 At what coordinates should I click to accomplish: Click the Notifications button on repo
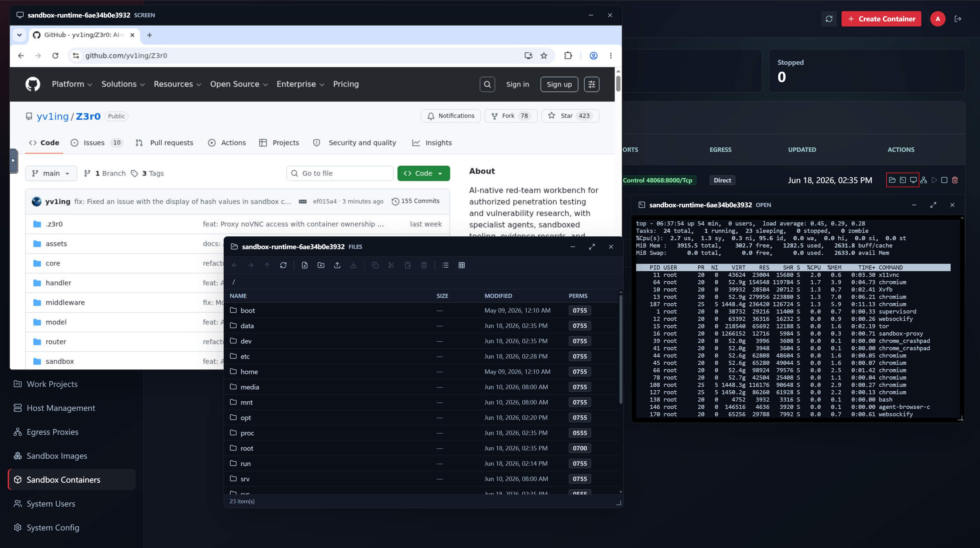pyautogui.click(x=450, y=116)
